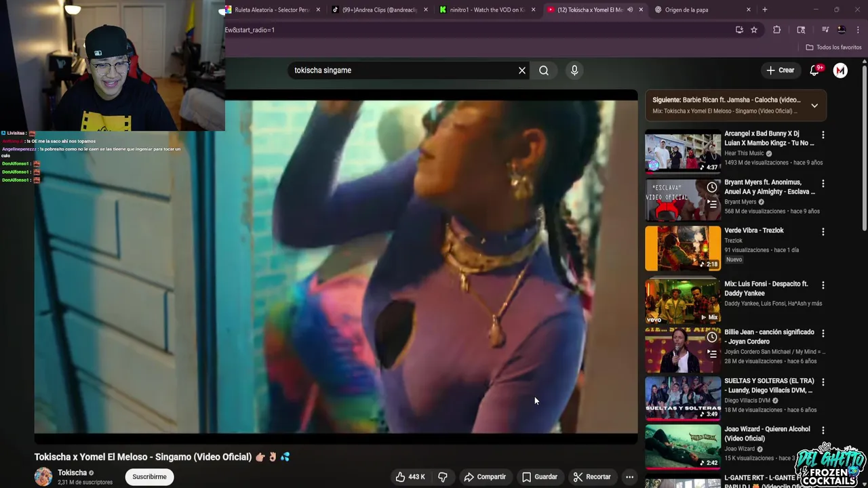Subscribe with the Suscribirme button
Screen dimensions: 868x488
pos(149,477)
